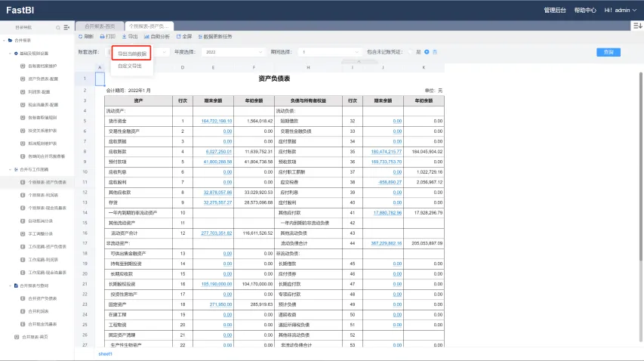Click the icon beside 合并与工作底稿
Image resolution: width=644 pixels, height=361 pixels.
(x=16, y=169)
